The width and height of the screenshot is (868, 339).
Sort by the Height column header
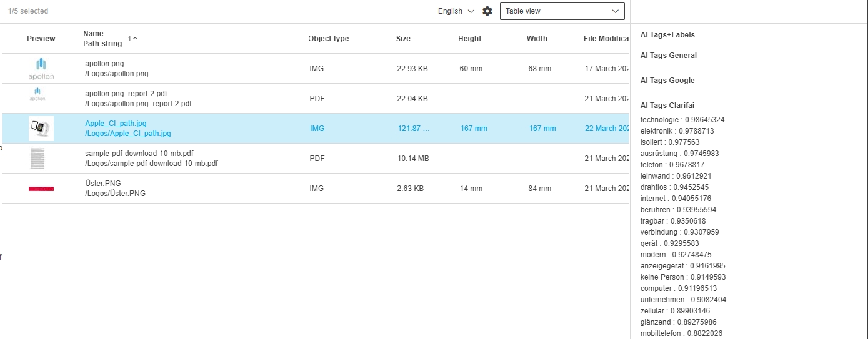click(x=469, y=39)
